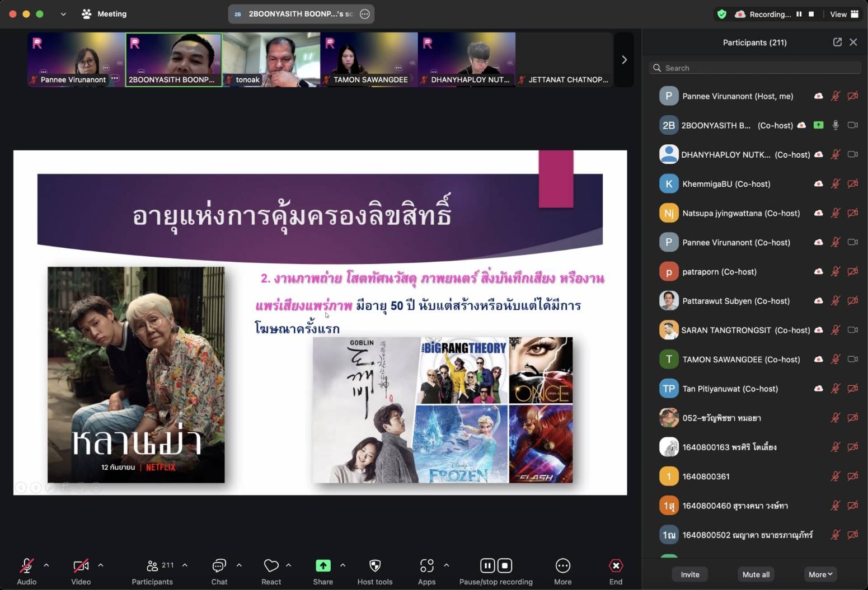Expand Apps options arrow
868x590 pixels.
(447, 565)
